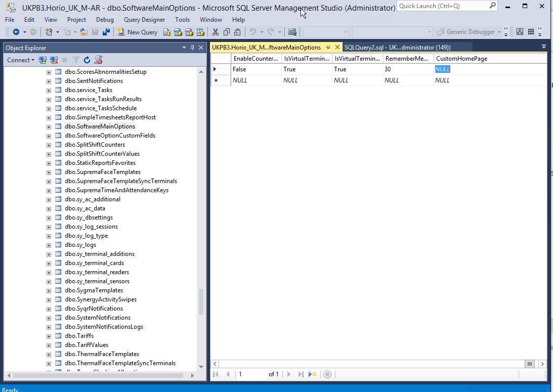Select the dbo.SentNotifications tree item
The image size is (553, 392).
(x=94, y=81)
